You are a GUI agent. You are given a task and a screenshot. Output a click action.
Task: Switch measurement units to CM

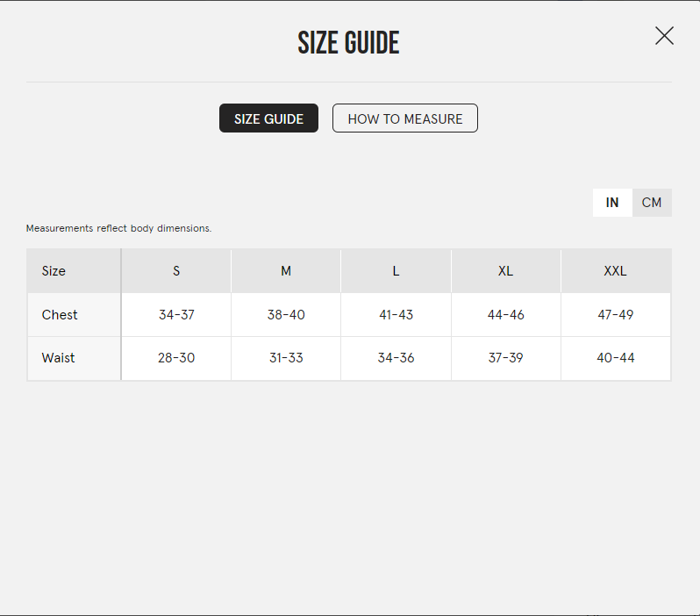click(651, 203)
